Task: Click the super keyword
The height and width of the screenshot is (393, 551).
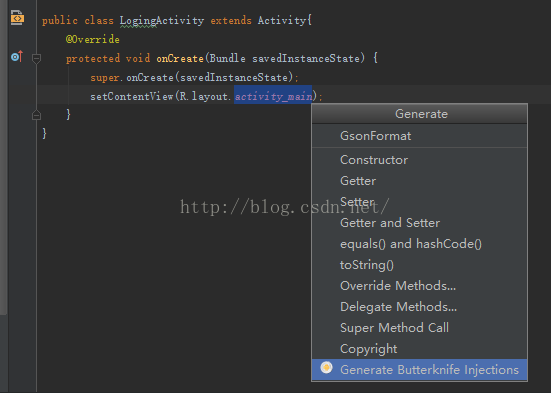Action: [104, 77]
